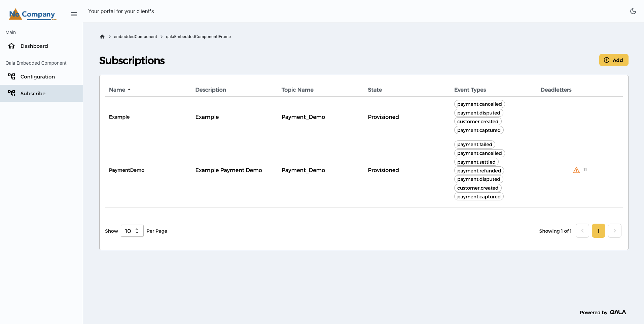Viewport: 644px width, 324px height.
Task: Toggle dark mode moon icon
Action: [633, 11]
